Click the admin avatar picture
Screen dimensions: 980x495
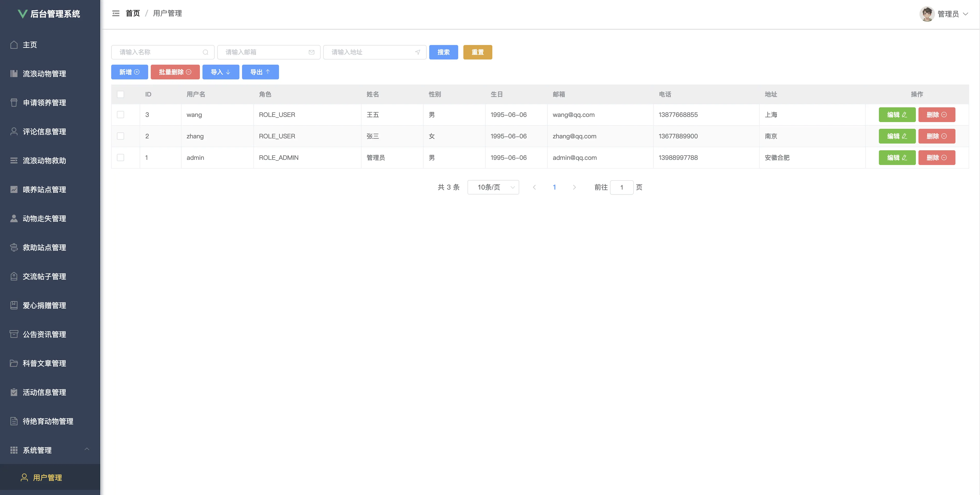point(927,14)
